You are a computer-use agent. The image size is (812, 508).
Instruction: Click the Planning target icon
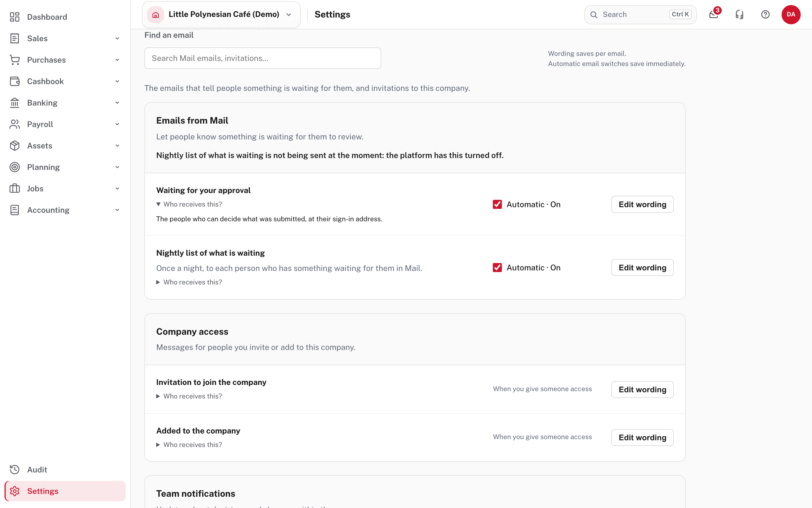tap(14, 167)
